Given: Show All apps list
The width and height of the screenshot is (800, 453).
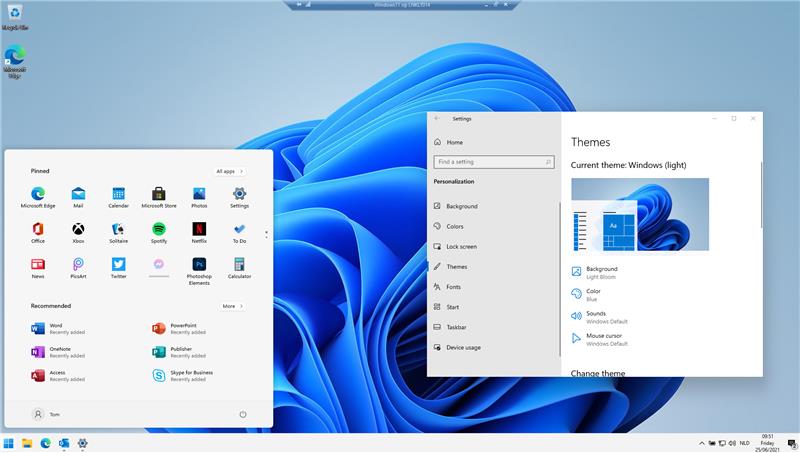Looking at the screenshot, I should [229, 171].
